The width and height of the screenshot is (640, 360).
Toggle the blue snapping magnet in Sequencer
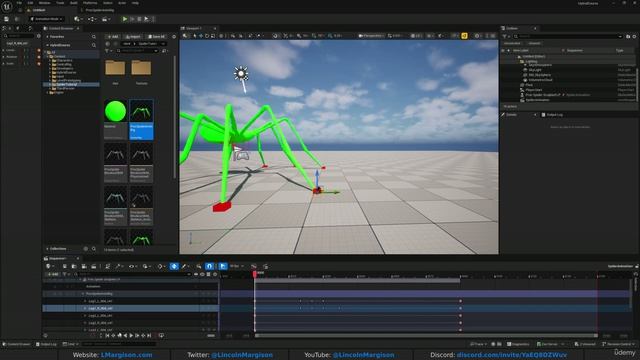coord(209,266)
